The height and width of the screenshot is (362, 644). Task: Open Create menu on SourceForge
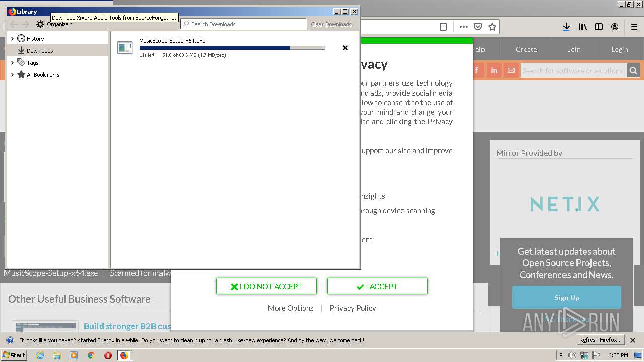526,49
